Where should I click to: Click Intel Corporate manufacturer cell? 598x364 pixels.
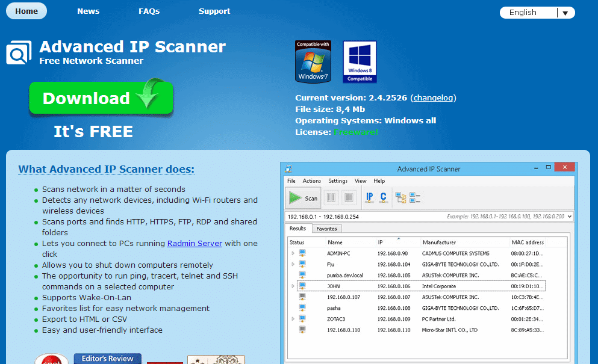click(x=438, y=286)
